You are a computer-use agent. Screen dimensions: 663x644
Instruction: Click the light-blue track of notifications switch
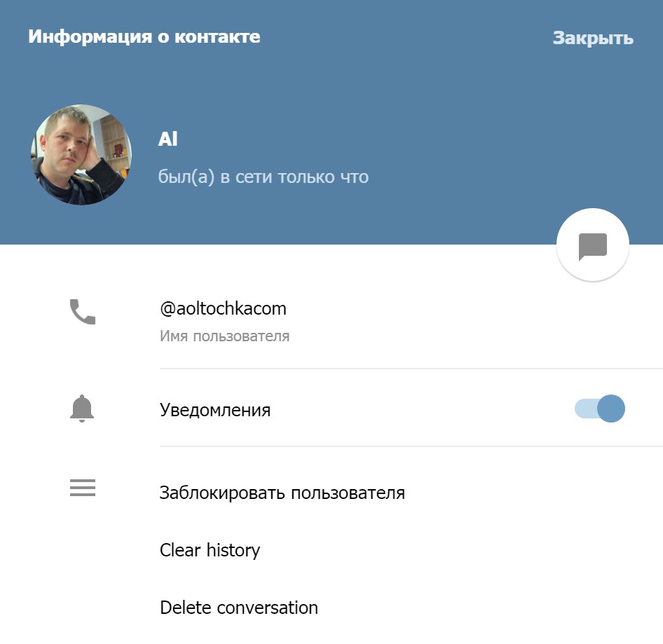(586, 409)
